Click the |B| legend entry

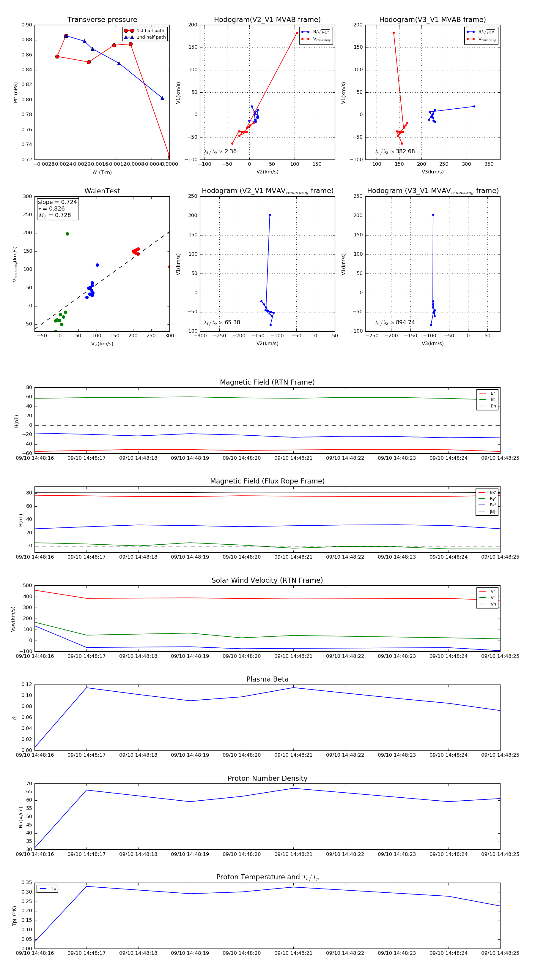click(487, 512)
